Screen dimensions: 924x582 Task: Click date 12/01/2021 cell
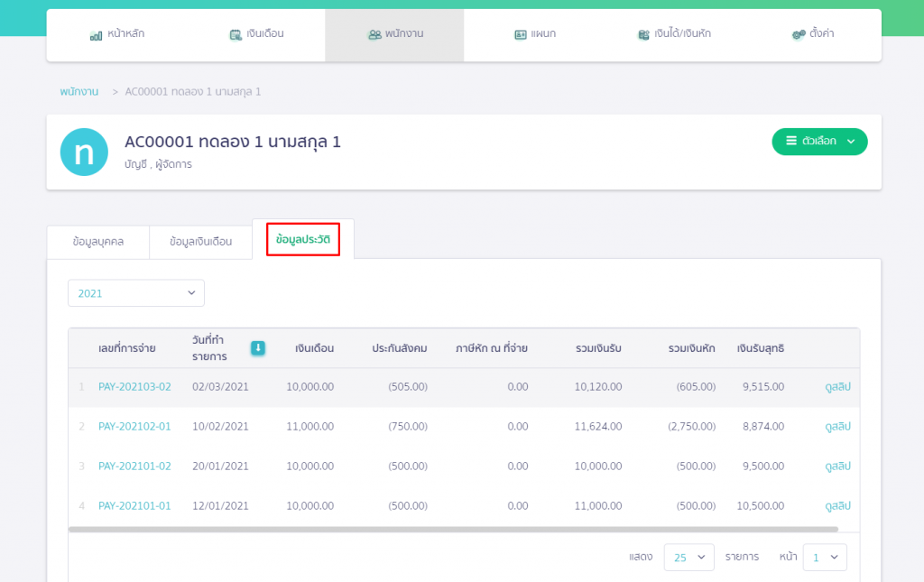point(220,505)
